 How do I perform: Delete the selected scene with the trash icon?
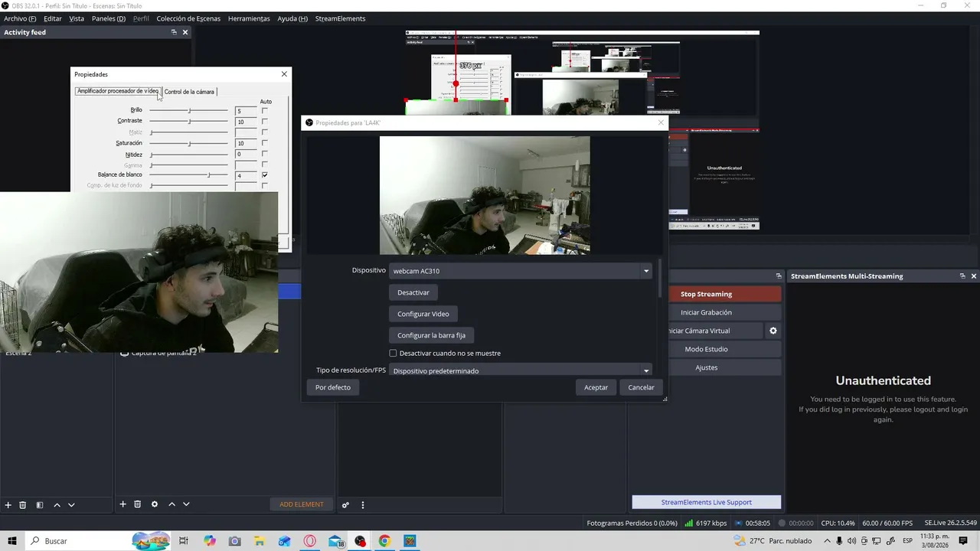click(x=23, y=505)
